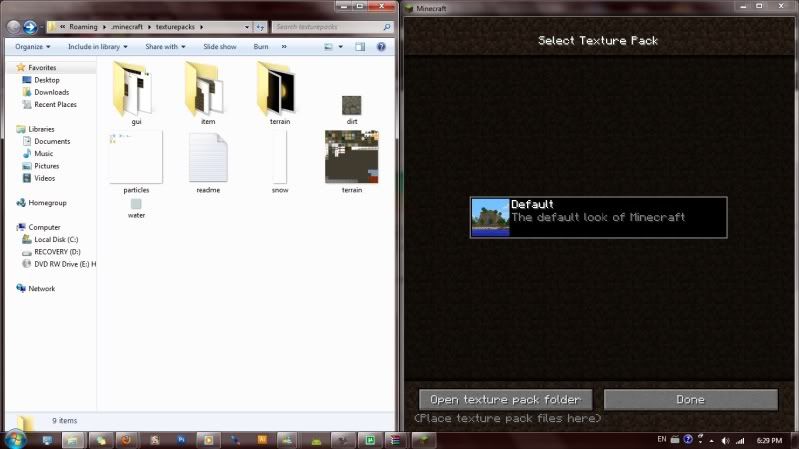Expand arrow after Roaming in path
This screenshot has width=799, height=449.
(x=104, y=27)
